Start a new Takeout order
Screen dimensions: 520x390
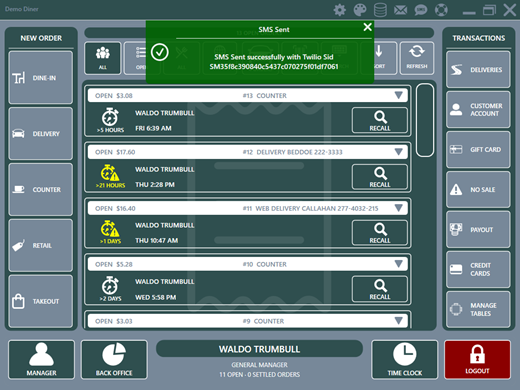(41, 301)
